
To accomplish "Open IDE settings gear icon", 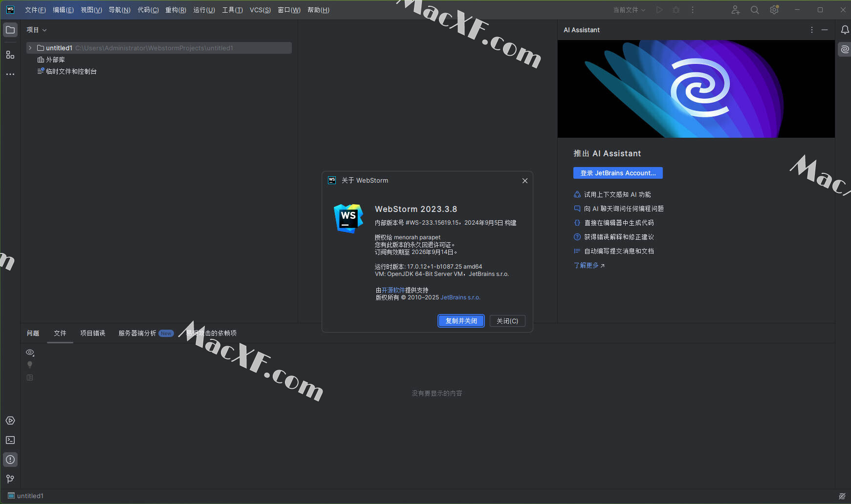I will [774, 10].
